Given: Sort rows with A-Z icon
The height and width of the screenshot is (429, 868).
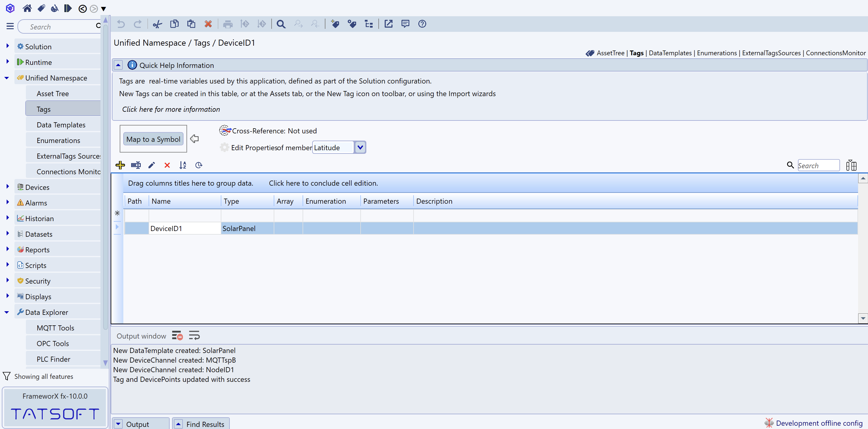Looking at the screenshot, I should pyautogui.click(x=183, y=165).
